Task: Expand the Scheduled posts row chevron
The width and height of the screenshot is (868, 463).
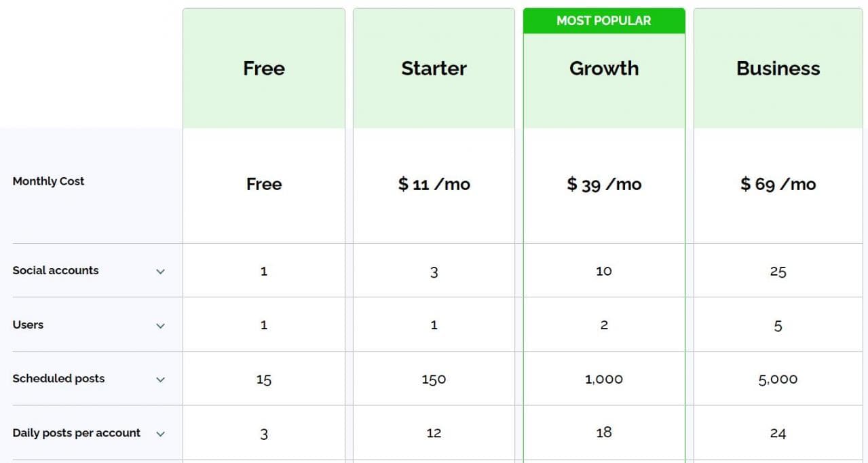Action: [160, 379]
